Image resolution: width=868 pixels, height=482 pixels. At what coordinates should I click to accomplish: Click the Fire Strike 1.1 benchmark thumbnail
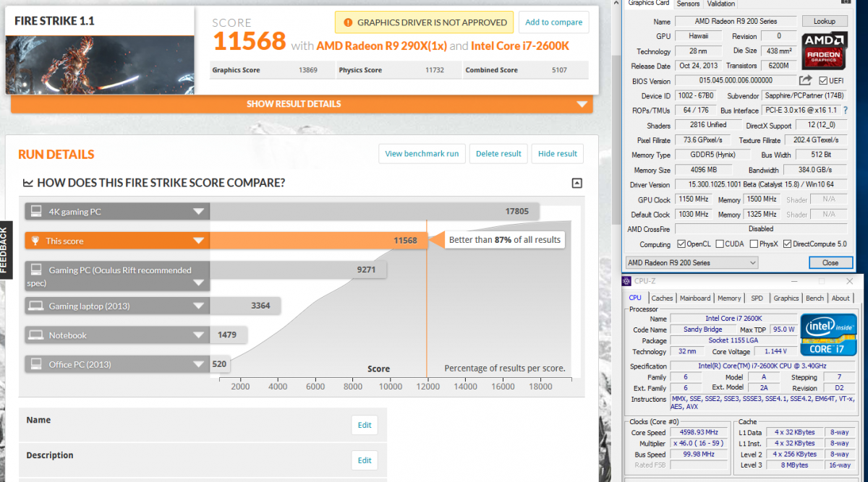pyautogui.click(x=99, y=64)
